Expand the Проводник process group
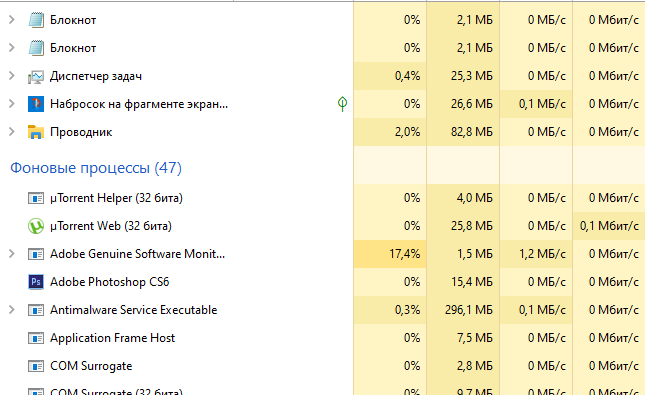This screenshot has width=645, height=396. (12, 132)
